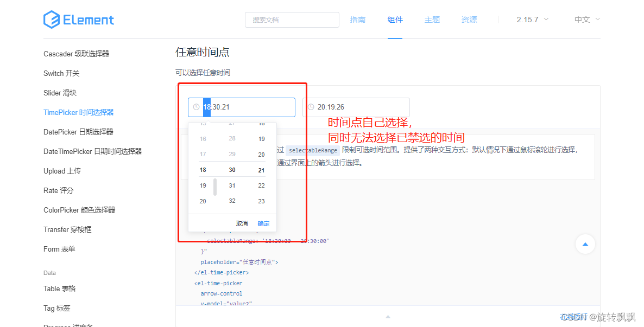The width and height of the screenshot is (644, 327).
Task: Open the 资源 navigation item
Action: tap(469, 20)
